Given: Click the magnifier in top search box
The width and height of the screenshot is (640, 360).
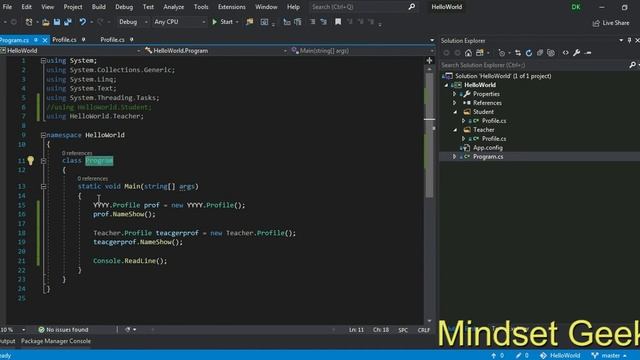Looking at the screenshot, I should [x=411, y=7].
